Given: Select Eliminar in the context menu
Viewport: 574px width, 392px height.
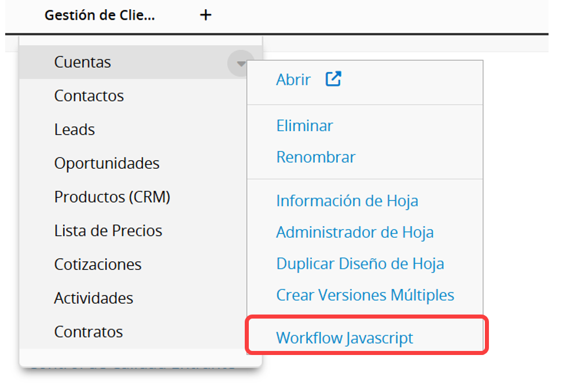Looking at the screenshot, I should [x=304, y=126].
